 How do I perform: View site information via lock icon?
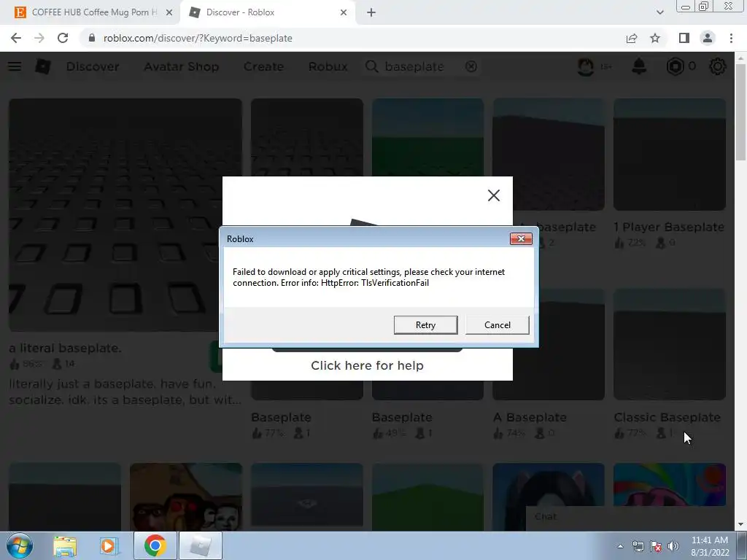tap(92, 38)
